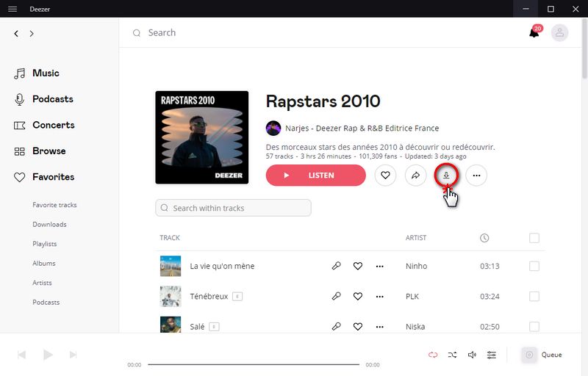Download the Rapstars 2010 playlist
588x376 pixels.
(x=446, y=176)
